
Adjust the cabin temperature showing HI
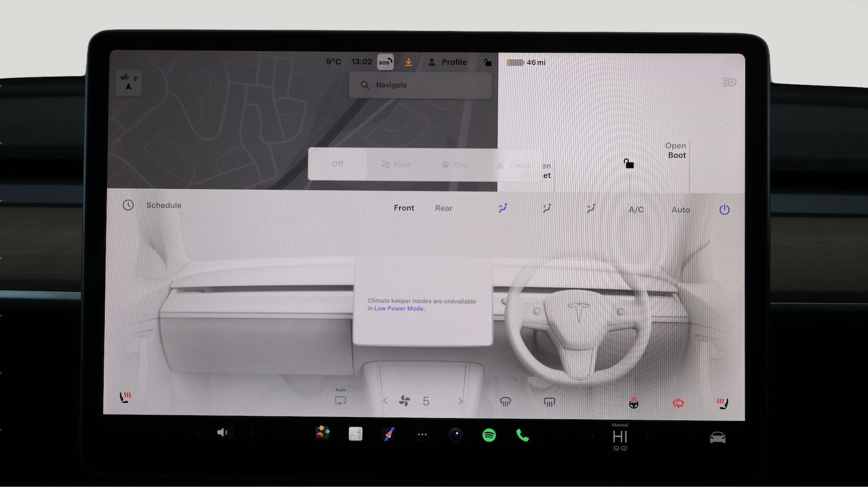[x=619, y=438]
